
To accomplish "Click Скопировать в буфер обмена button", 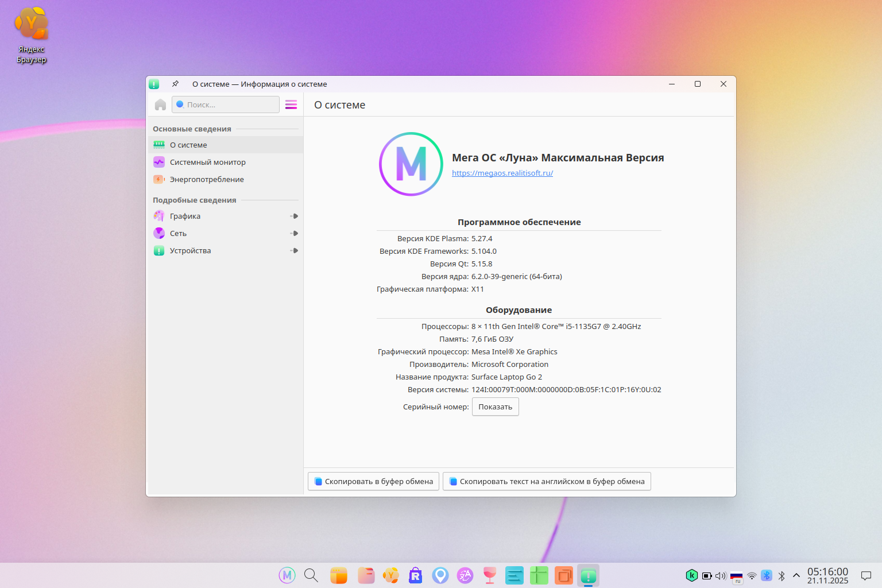I will tap(374, 482).
